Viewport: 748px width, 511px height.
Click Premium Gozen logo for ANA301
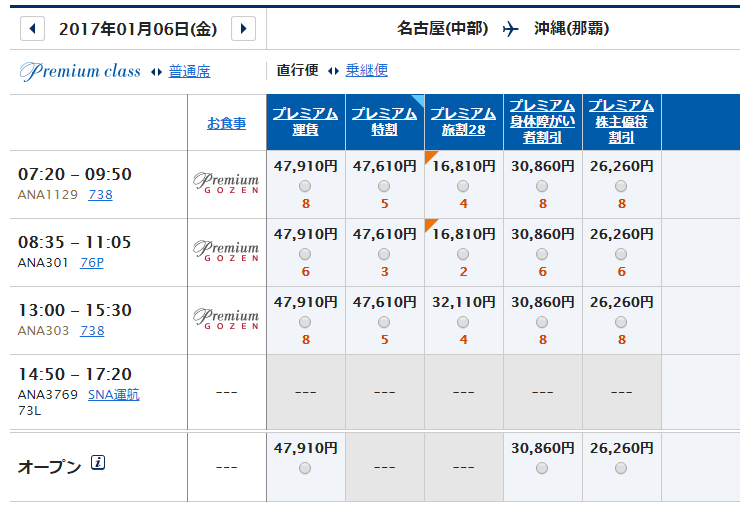(226, 251)
